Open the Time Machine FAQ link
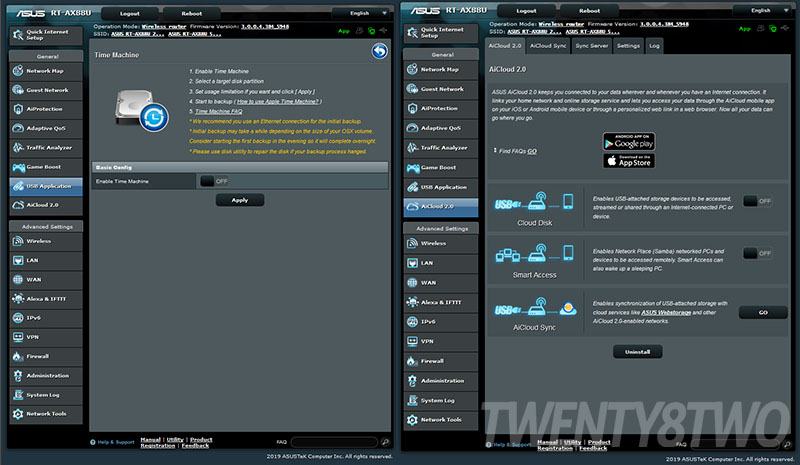800x465 pixels. pos(218,111)
